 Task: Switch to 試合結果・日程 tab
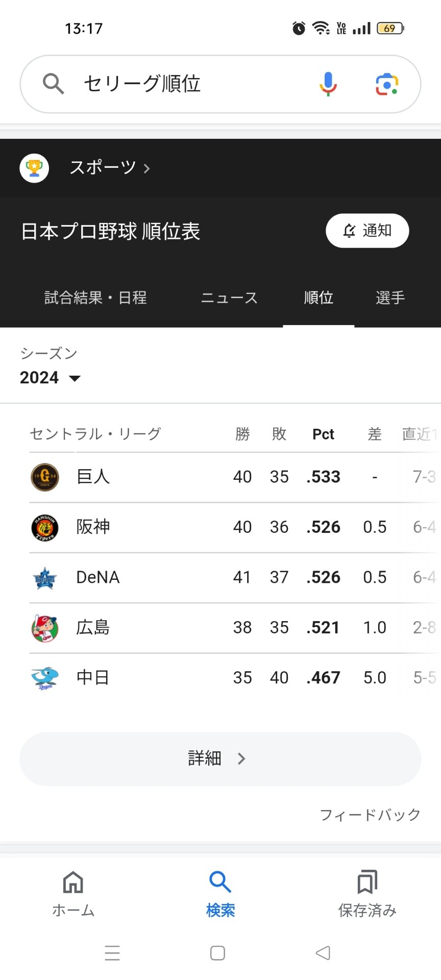(x=95, y=298)
